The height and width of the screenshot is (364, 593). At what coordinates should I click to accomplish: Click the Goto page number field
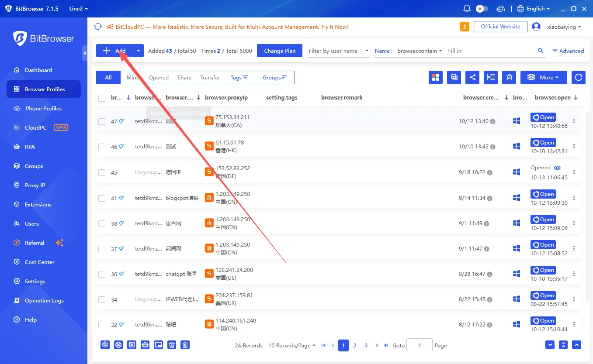pos(420,345)
